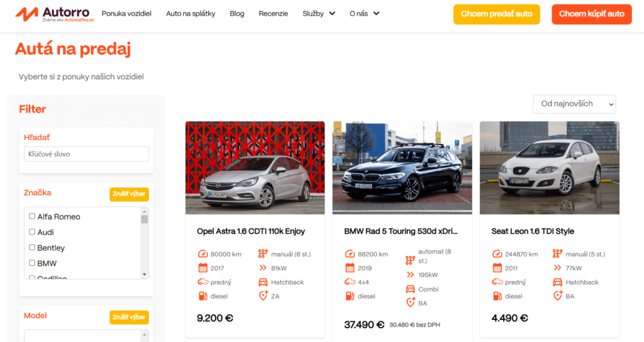Click down arrow of brand list scrollbar
This screenshot has height=342, width=644.
pos(144,275)
